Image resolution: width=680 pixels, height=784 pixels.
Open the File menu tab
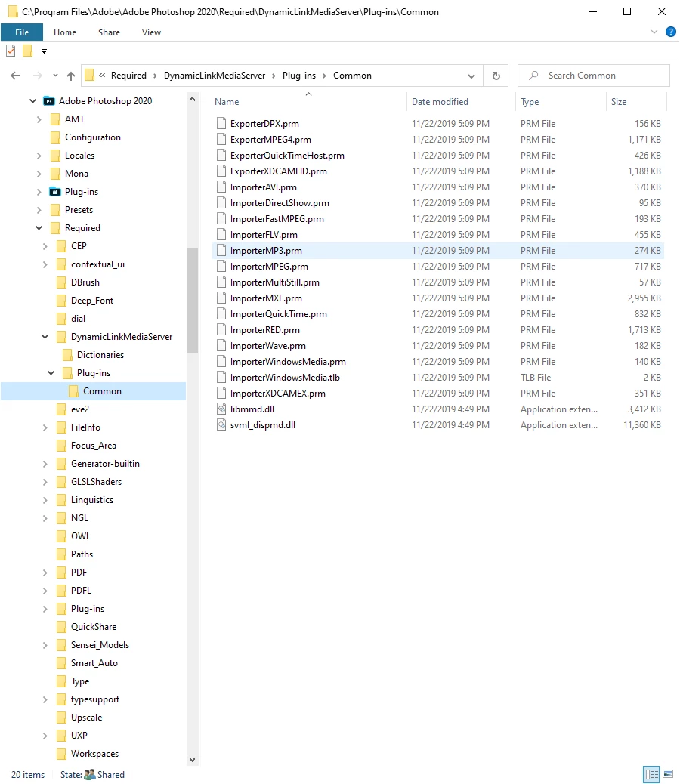(22, 32)
